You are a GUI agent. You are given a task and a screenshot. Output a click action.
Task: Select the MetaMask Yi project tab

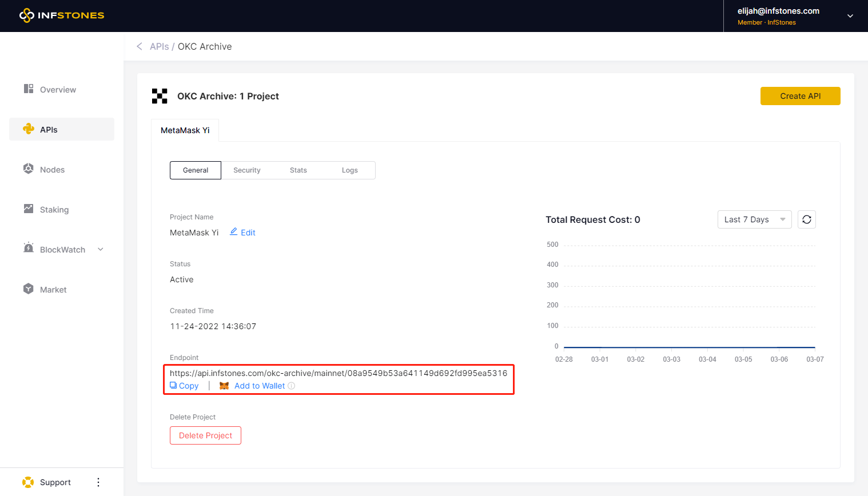185,130
